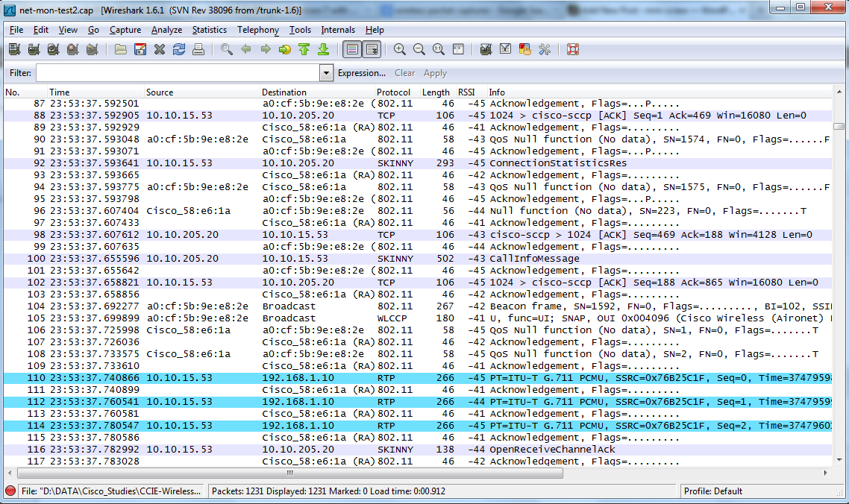The width and height of the screenshot is (849, 504).
Task: Jump to the first packet
Action: (x=304, y=50)
